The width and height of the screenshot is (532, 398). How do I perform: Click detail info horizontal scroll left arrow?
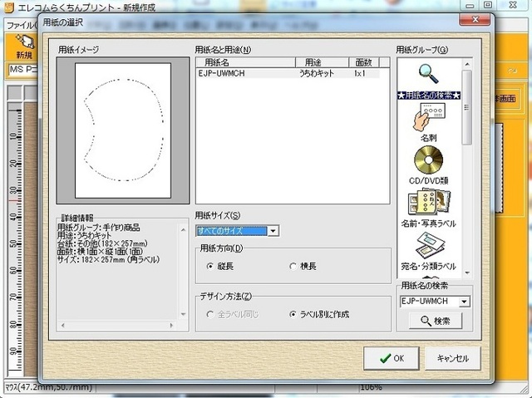point(63,325)
